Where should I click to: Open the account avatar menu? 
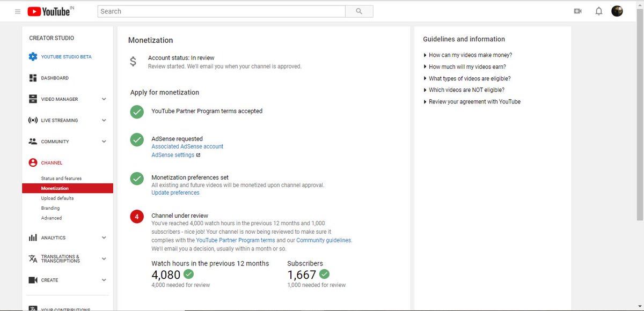pyautogui.click(x=617, y=11)
